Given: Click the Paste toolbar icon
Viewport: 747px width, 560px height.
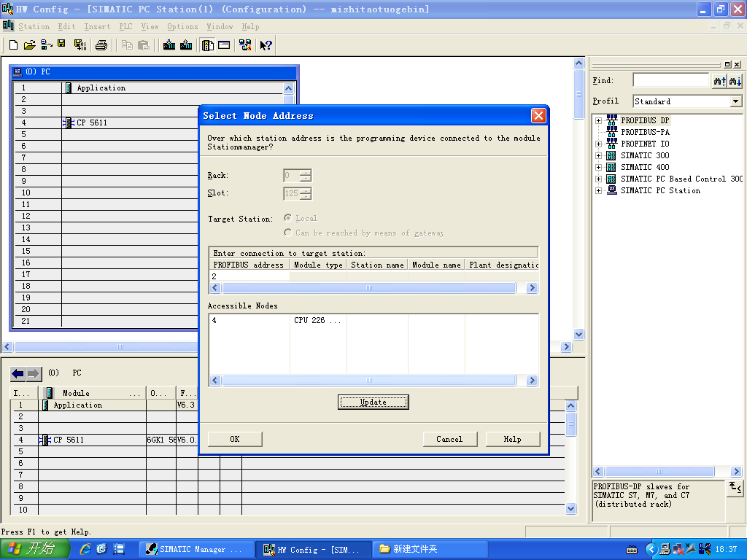Looking at the screenshot, I should point(144,45).
